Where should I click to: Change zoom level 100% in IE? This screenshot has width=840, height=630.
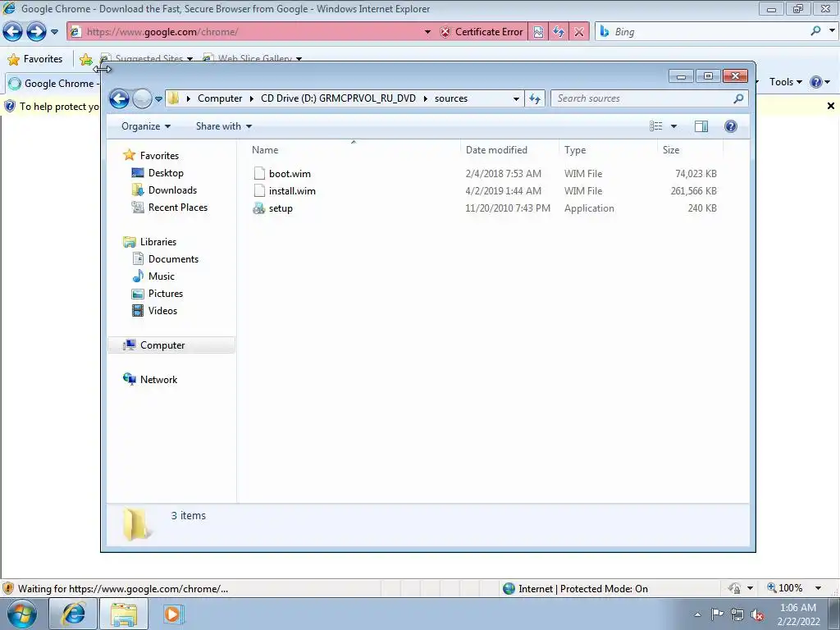pyautogui.click(x=794, y=588)
